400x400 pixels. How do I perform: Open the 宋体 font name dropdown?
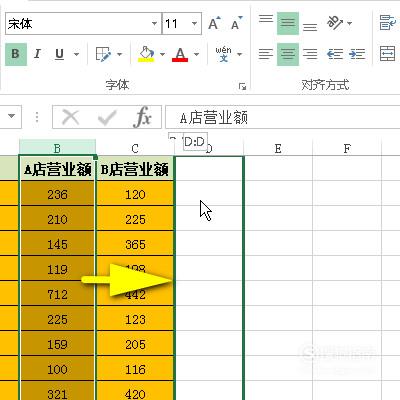tap(154, 24)
